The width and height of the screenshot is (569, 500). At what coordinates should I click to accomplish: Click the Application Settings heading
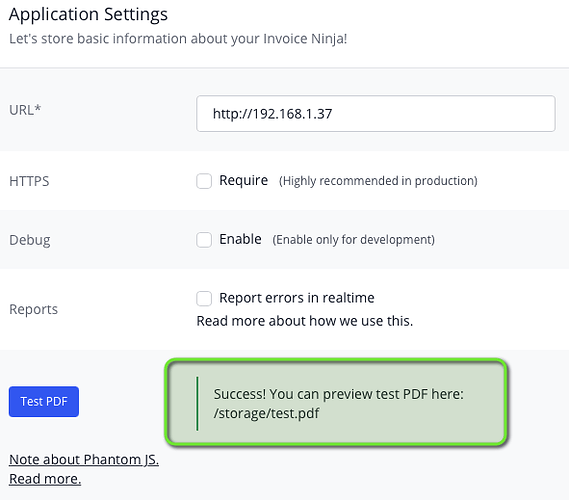point(88,15)
